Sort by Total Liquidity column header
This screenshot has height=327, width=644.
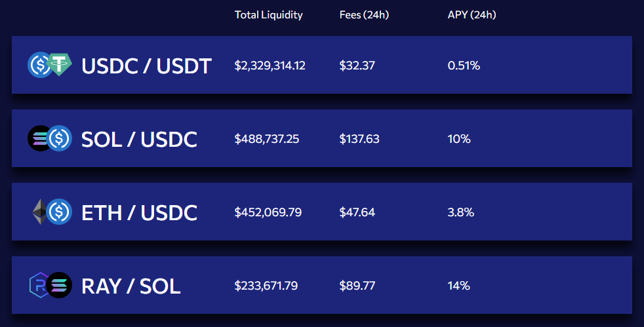[269, 15]
